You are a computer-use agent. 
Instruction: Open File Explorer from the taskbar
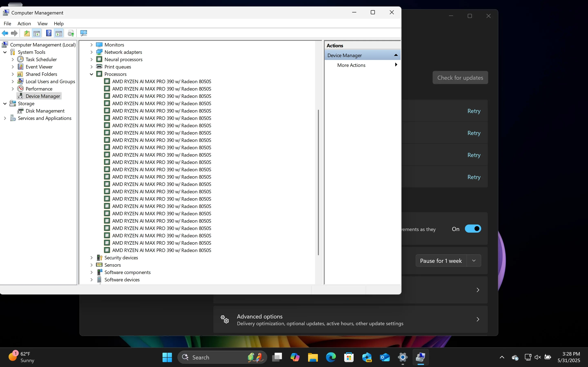click(x=313, y=357)
